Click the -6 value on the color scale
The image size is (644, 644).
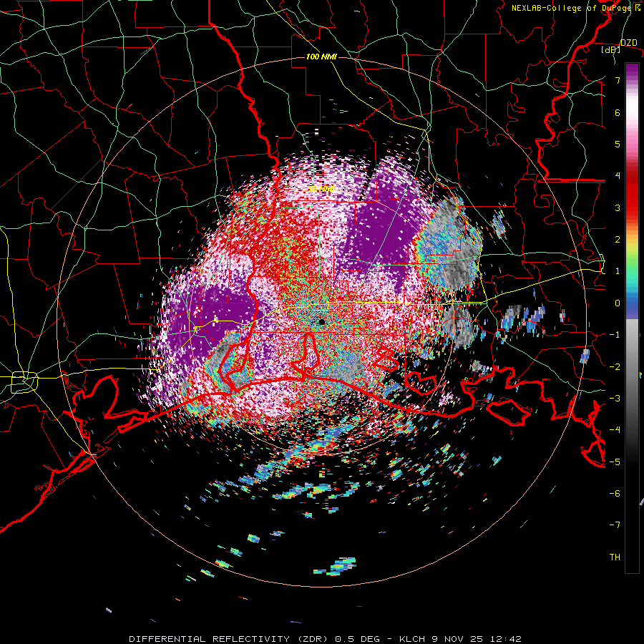pos(615,494)
